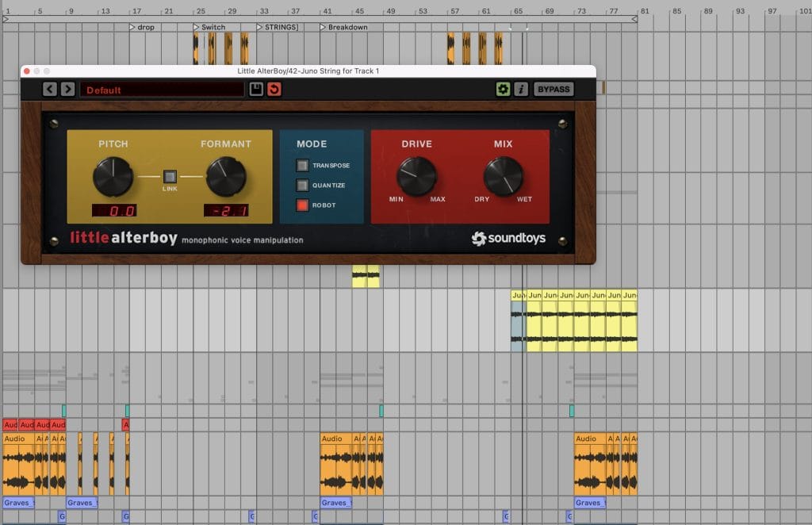Open the Default preset name dropdown

pyautogui.click(x=162, y=90)
